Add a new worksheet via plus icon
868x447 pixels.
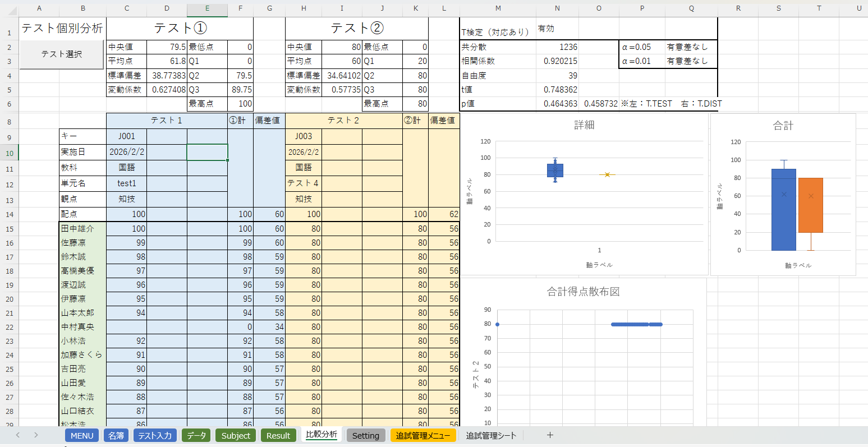pyautogui.click(x=549, y=435)
